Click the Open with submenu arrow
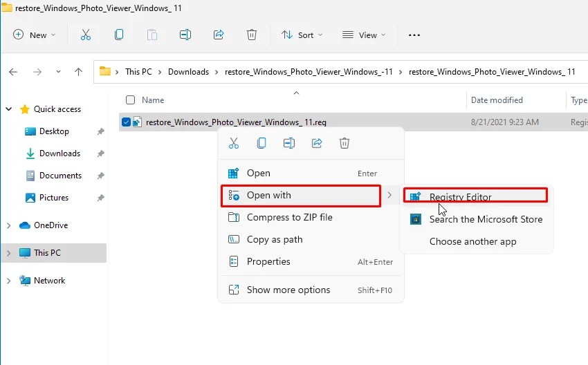This screenshot has width=588, height=365. (x=389, y=195)
